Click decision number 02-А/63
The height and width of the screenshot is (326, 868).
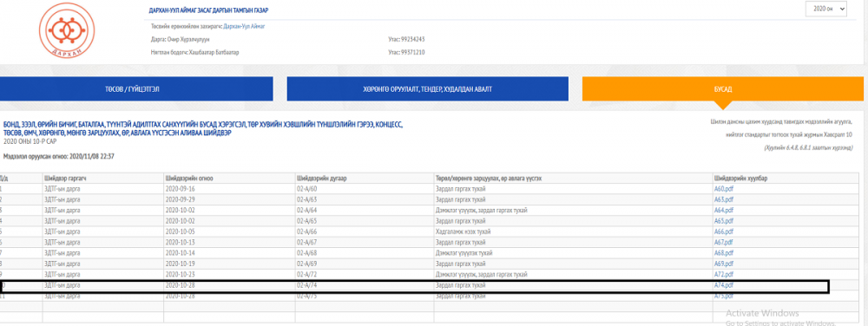tap(306, 199)
